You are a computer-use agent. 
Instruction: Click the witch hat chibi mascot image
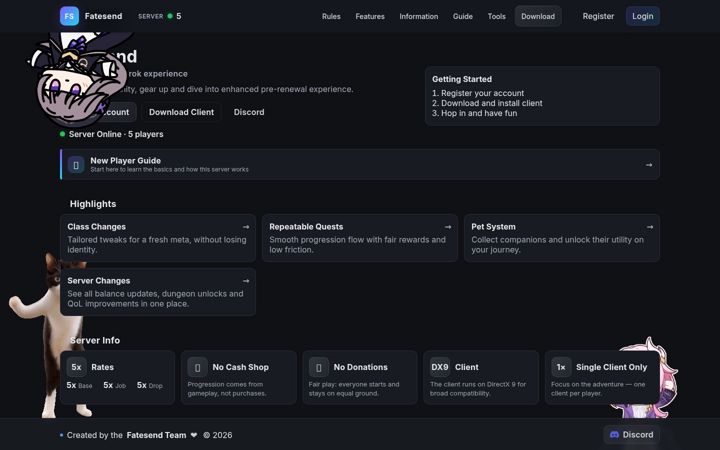78,78
